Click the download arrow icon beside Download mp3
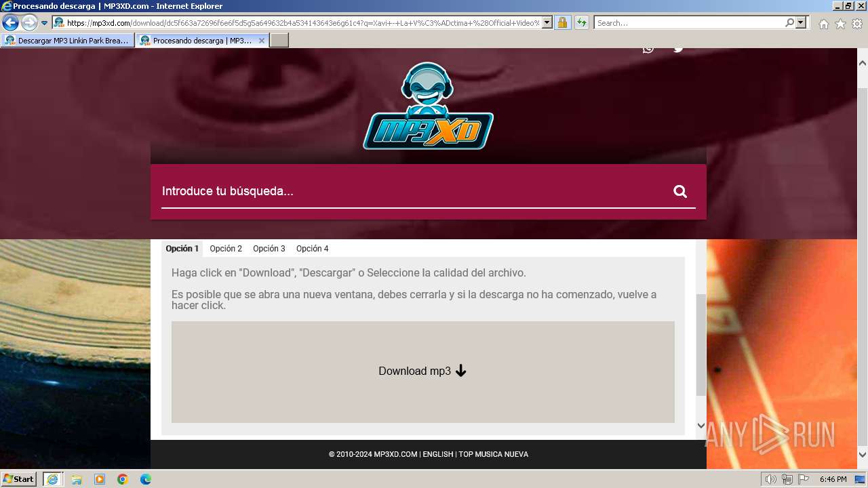Image resolution: width=868 pixels, height=488 pixels. pos(461,371)
